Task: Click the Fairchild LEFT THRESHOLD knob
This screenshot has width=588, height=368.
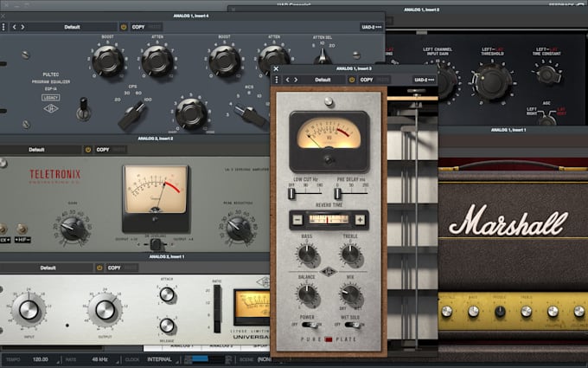Action: pos(492,81)
